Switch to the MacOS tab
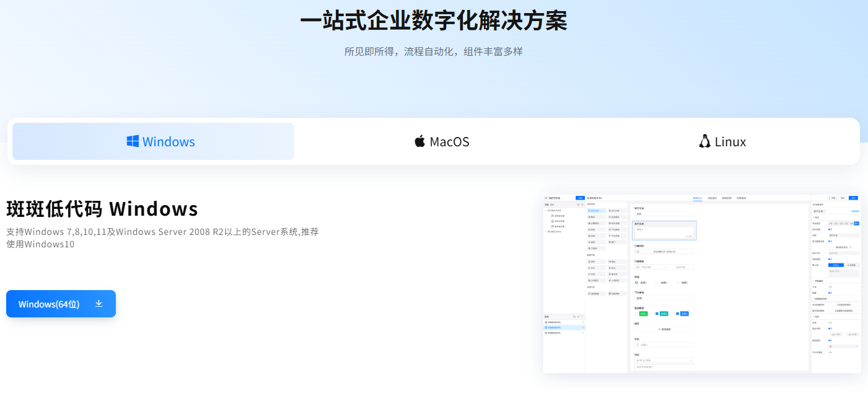Viewport: 868px width, 393px height. coord(441,141)
